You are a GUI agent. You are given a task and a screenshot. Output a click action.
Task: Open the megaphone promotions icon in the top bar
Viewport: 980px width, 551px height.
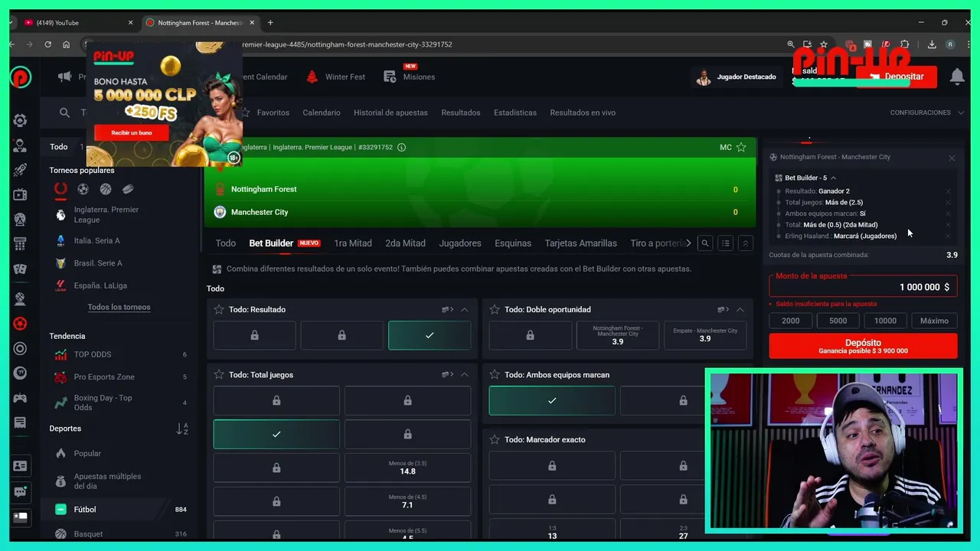[64, 77]
